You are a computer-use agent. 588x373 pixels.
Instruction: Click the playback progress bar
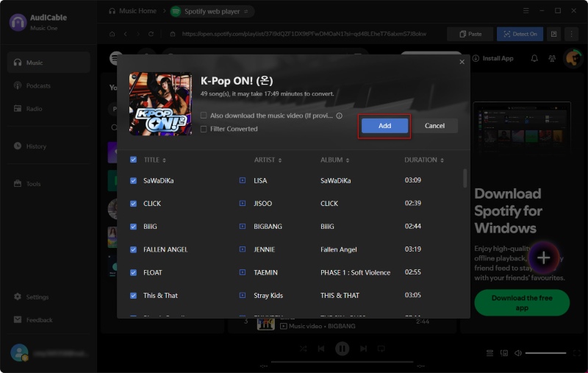click(x=342, y=362)
